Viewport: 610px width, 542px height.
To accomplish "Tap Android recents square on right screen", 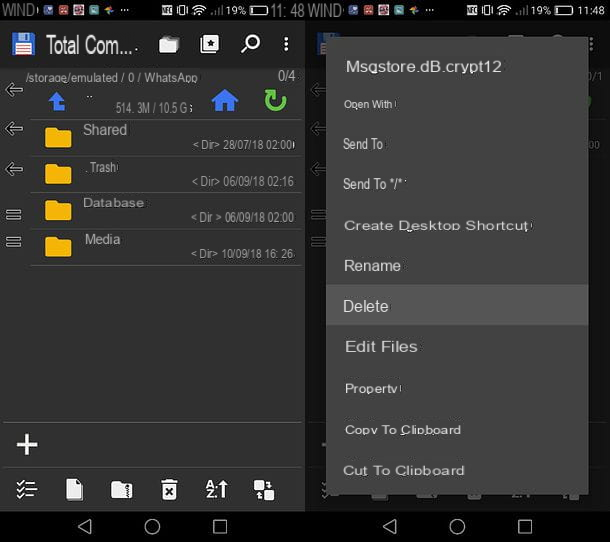I will 525,527.
